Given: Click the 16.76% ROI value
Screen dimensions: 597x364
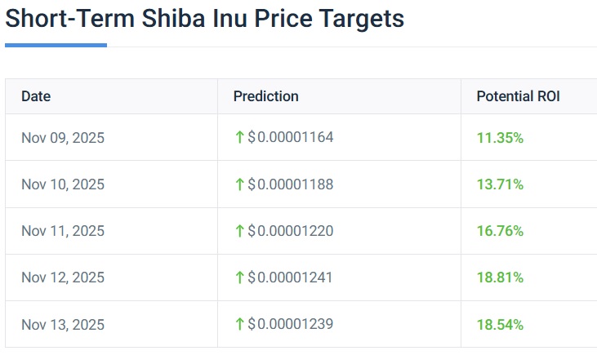Looking at the screenshot, I should 500,231.
